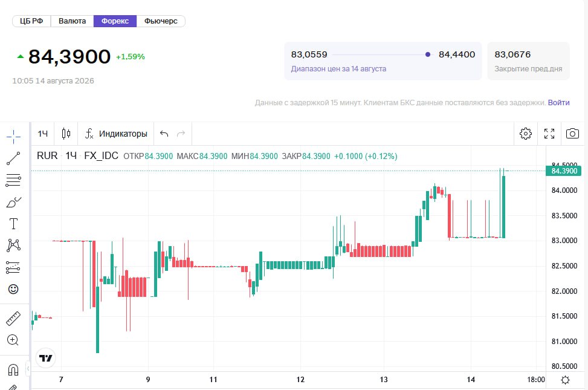Toggle the magnet mode tool
The width and height of the screenshot is (588, 390).
click(13, 369)
